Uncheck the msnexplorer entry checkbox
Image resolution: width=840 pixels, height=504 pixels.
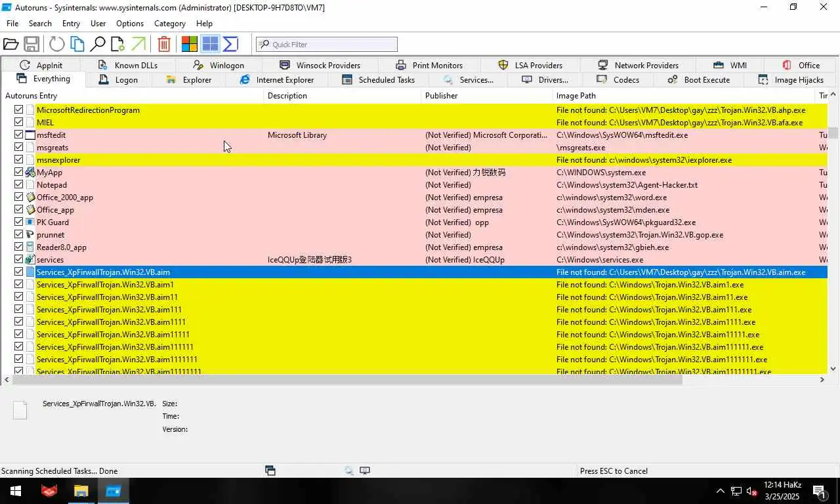tap(18, 159)
